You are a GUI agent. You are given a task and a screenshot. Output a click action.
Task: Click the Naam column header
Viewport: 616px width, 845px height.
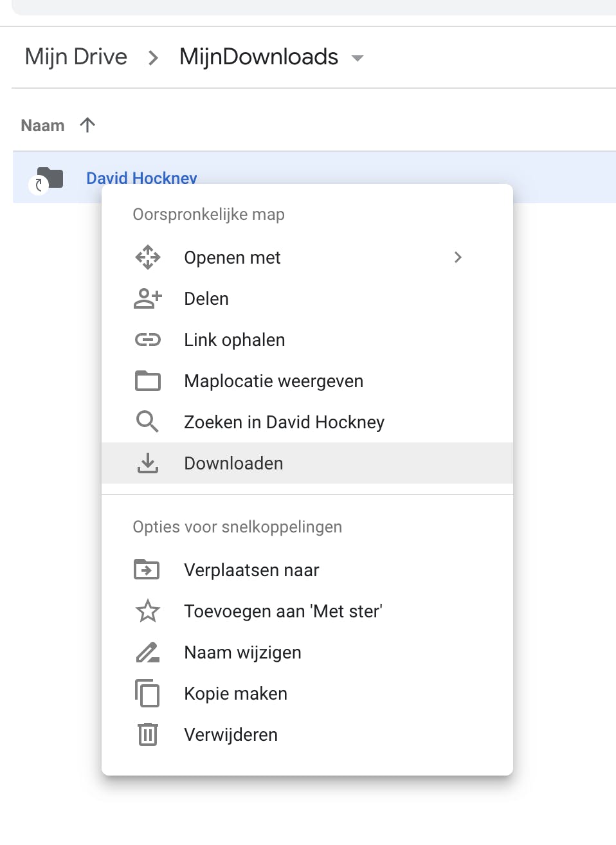42,125
